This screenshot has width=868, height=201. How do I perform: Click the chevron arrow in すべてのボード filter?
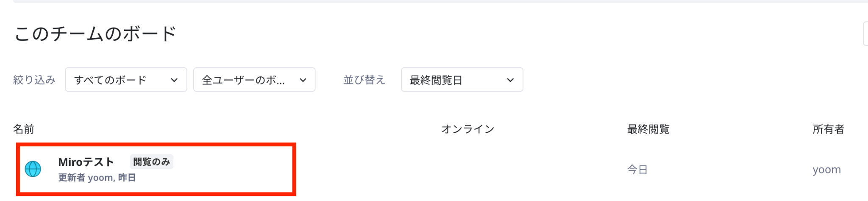[174, 80]
